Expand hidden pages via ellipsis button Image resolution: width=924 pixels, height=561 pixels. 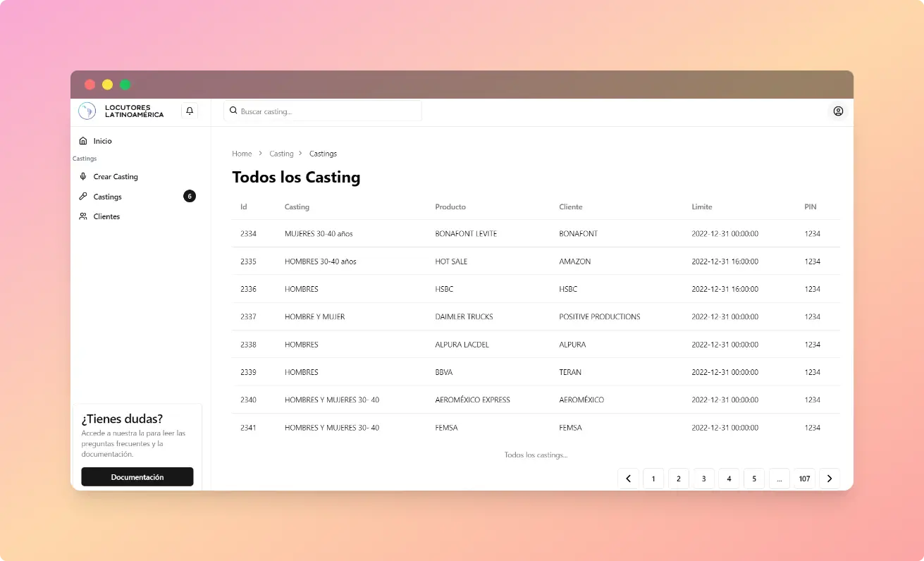click(x=779, y=479)
